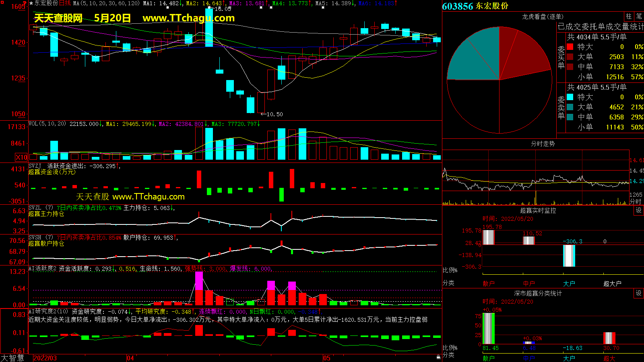
Task: Click the cyan 特大 sell-order color swatch
Action: point(570,97)
